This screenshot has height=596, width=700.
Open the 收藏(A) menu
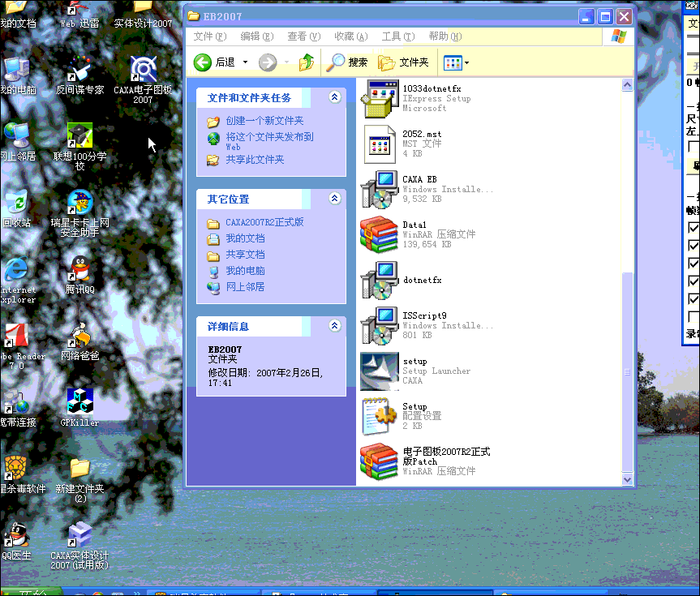click(x=351, y=36)
